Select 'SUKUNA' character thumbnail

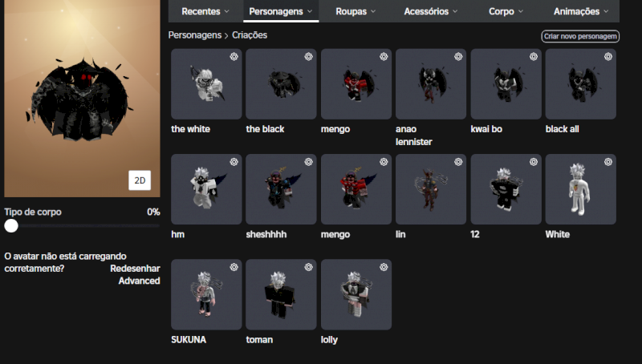click(206, 294)
